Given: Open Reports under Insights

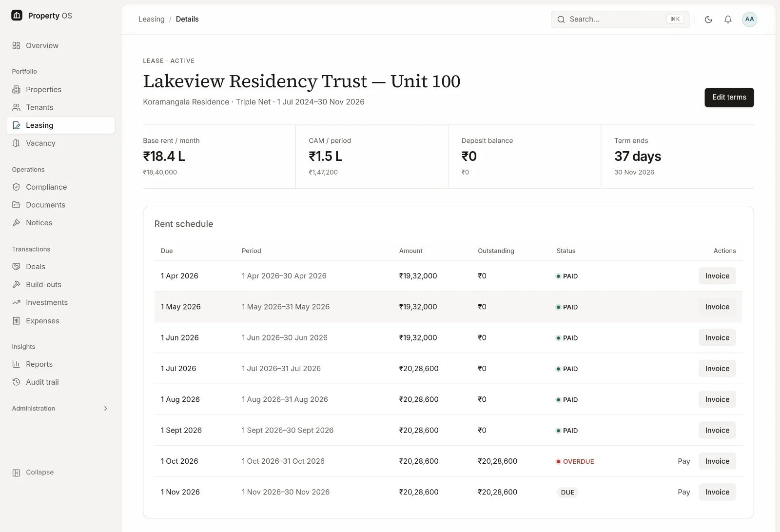Looking at the screenshot, I should point(60,364).
